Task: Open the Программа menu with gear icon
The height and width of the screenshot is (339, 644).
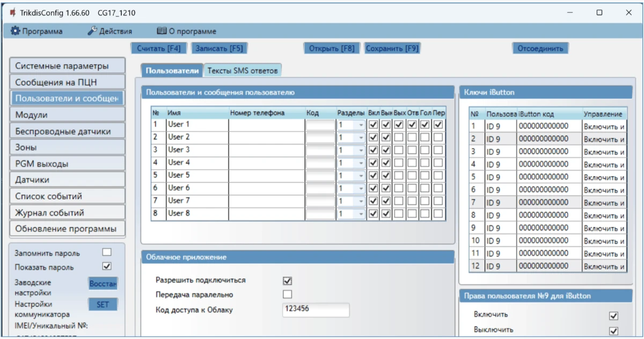Action: 36,32
